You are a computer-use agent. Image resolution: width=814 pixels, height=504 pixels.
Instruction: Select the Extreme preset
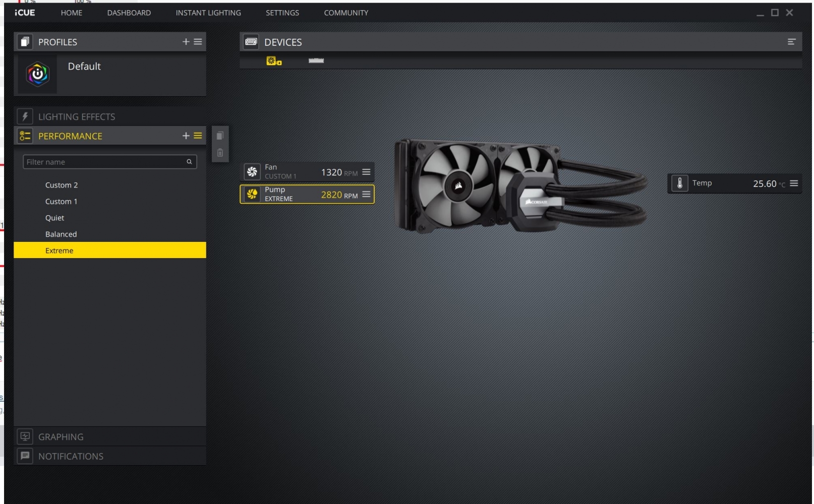[110, 250]
